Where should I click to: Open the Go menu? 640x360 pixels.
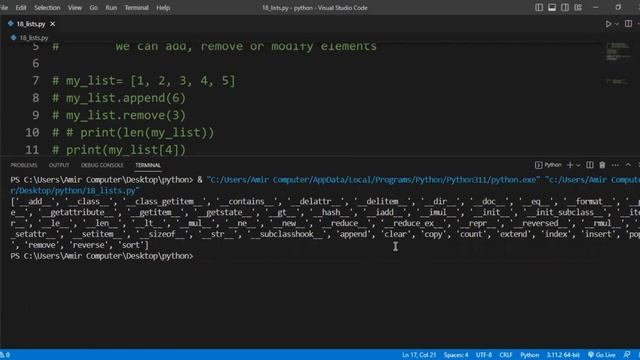point(93,8)
